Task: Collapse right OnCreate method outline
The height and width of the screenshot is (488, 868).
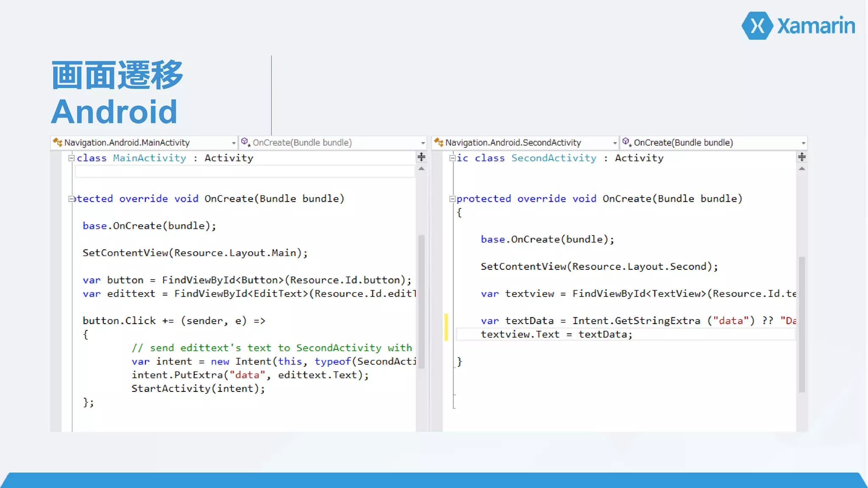Action: tap(452, 199)
